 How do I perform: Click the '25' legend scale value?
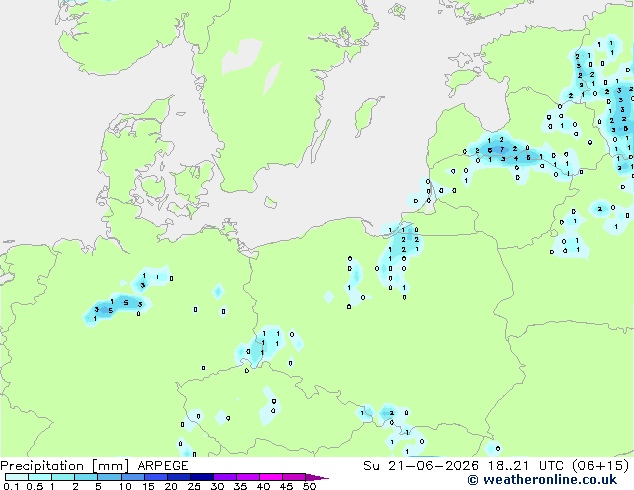[194, 486]
